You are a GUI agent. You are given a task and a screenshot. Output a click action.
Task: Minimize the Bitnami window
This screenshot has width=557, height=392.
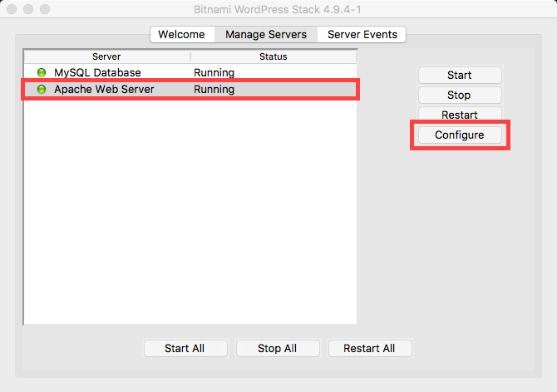click(x=28, y=9)
